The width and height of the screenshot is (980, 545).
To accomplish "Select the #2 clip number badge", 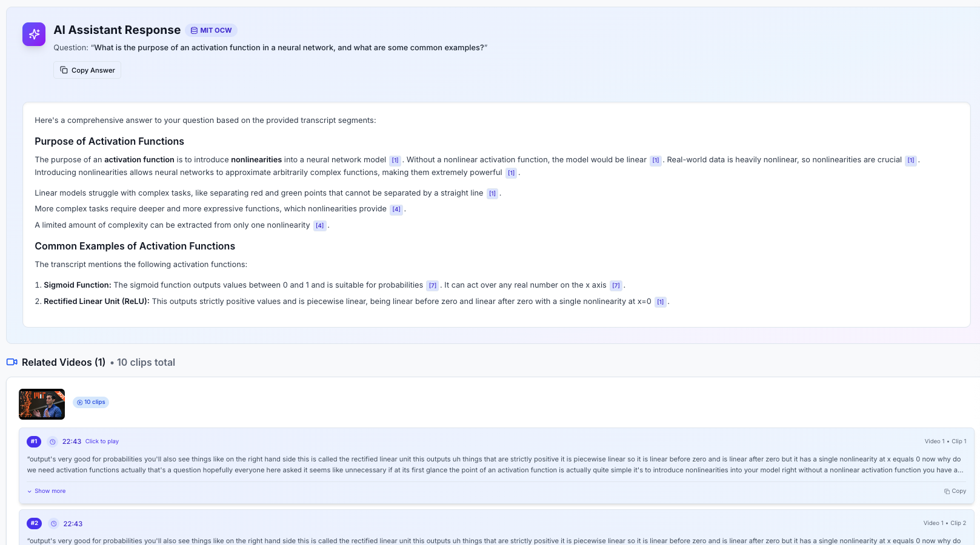I will pyautogui.click(x=35, y=523).
